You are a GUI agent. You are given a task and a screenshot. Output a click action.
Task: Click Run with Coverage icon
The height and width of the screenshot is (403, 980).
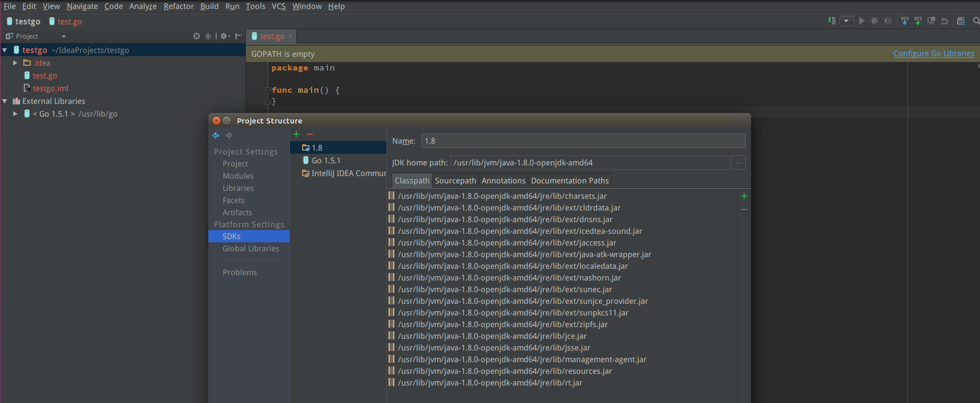(889, 21)
